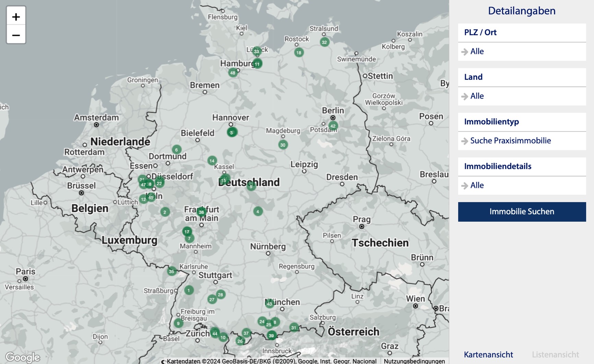Click marker 48 below Hamburg
The width and height of the screenshot is (594, 364).
click(233, 72)
